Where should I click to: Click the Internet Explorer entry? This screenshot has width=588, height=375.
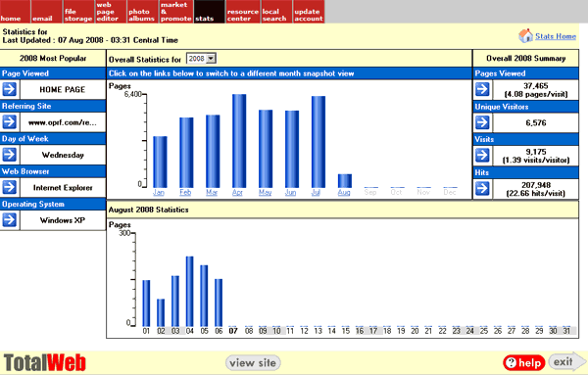coord(63,187)
